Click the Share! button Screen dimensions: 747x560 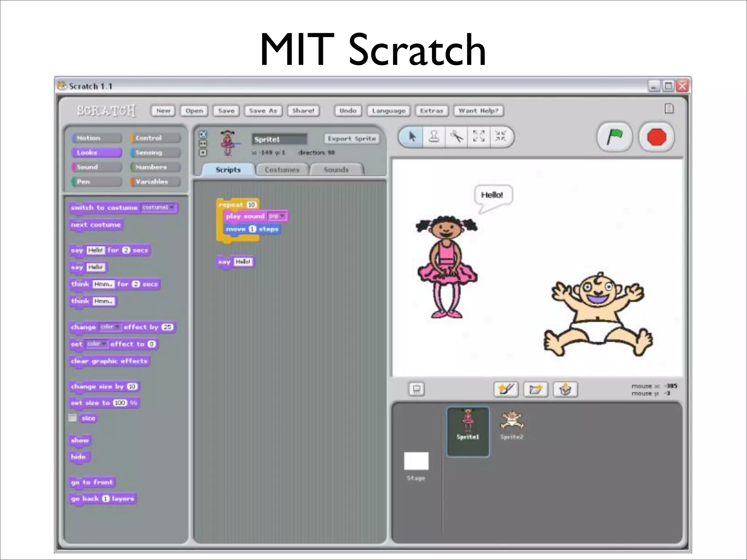pyautogui.click(x=303, y=111)
